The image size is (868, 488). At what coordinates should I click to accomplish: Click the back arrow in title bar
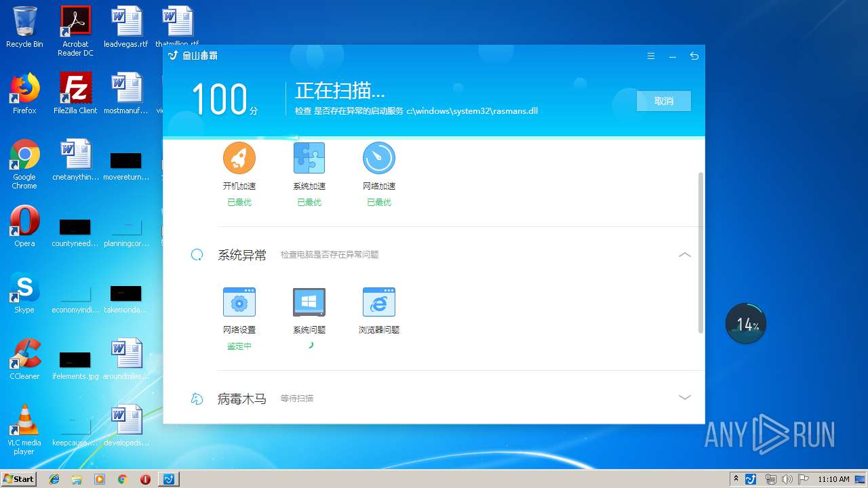694,56
